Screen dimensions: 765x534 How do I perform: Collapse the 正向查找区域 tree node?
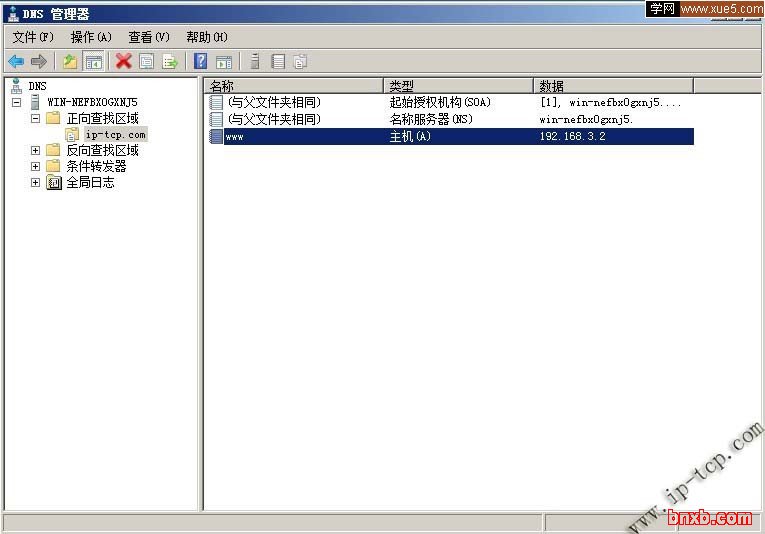point(35,118)
